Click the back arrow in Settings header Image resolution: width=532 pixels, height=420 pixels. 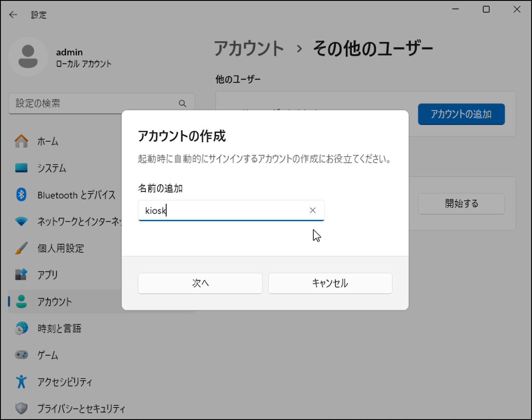pyautogui.click(x=13, y=15)
